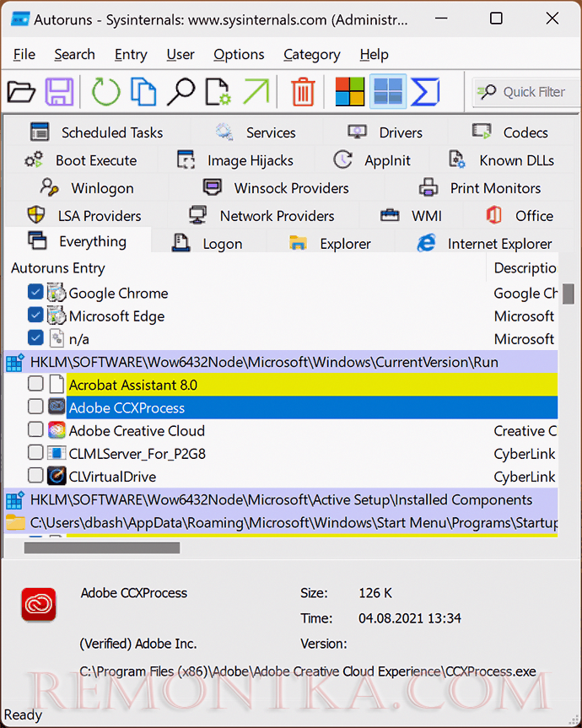This screenshot has height=728, width=582.
Task: Click the VirusTotal sigma icon
Action: pos(425,91)
